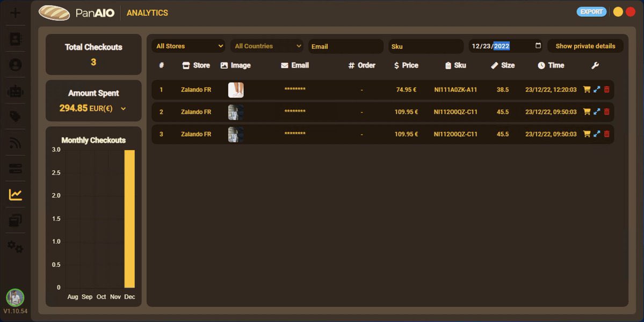Viewport: 644px width, 322px height.
Task: Open the analytics chart icon in the sidebar
Action: tap(15, 194)
